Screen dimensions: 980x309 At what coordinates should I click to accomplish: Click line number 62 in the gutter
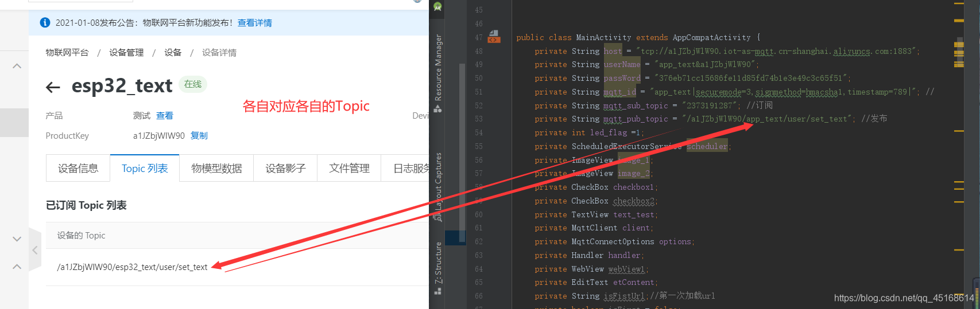(x=479, y=242)
